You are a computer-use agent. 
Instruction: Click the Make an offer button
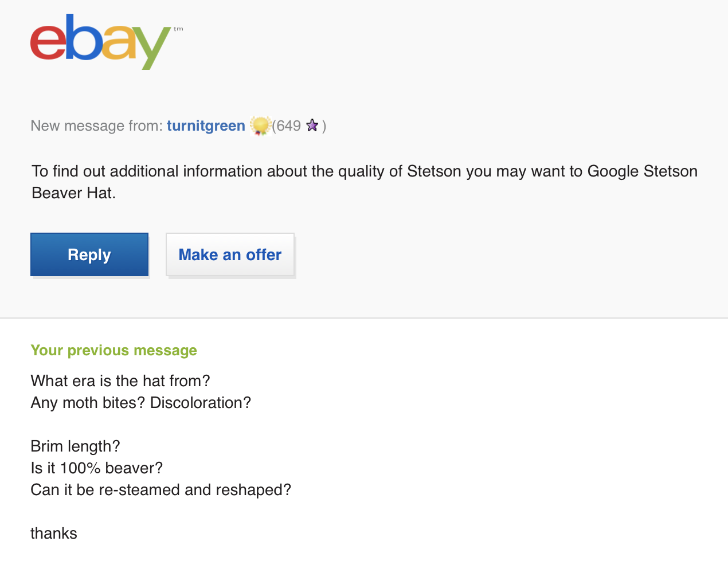point(230,254)
